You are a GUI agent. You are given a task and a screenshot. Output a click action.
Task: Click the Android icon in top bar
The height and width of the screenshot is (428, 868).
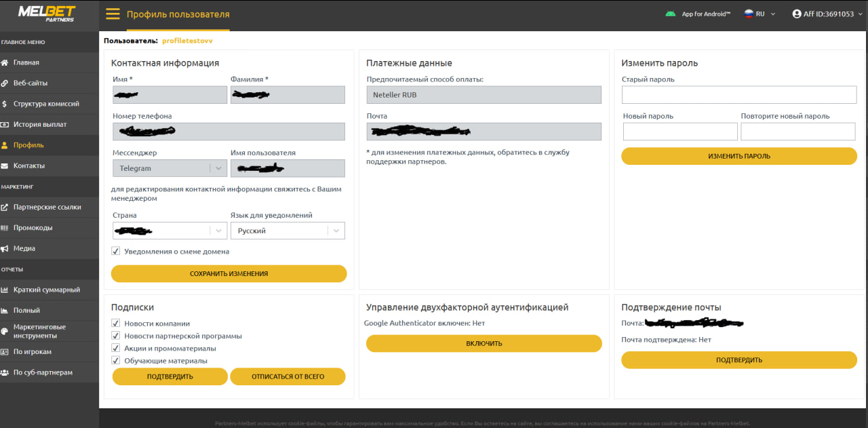click(670, 14)
